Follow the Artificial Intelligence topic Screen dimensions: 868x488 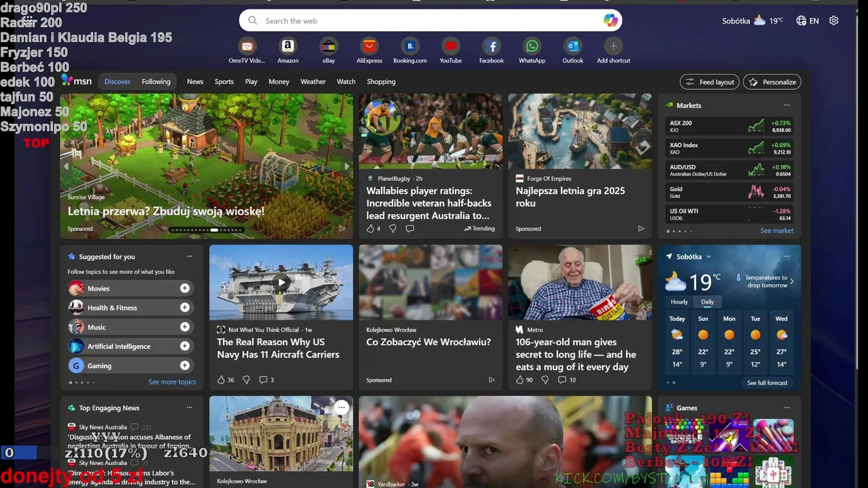(x=184, y=346)
